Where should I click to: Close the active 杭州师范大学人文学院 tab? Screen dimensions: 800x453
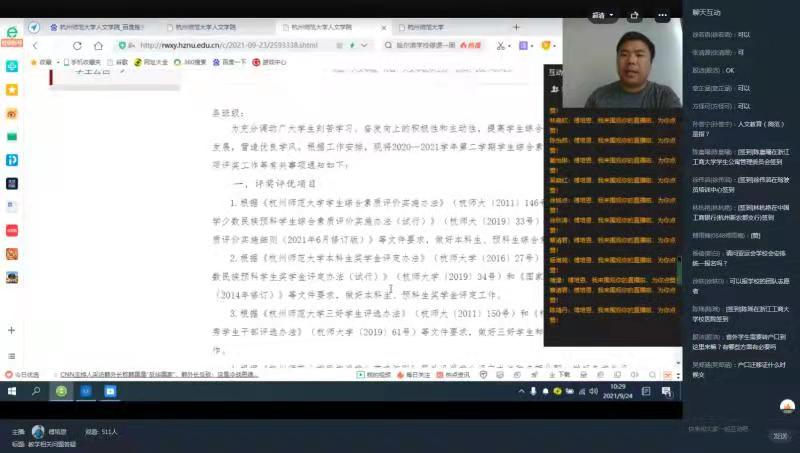[x=384, y=27]
